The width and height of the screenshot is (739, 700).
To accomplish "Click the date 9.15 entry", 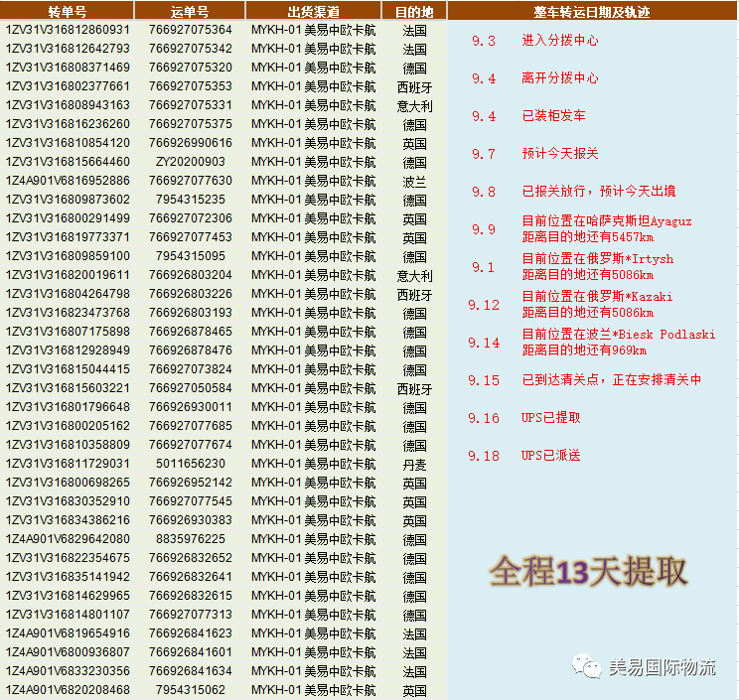I will pos(484,380).
